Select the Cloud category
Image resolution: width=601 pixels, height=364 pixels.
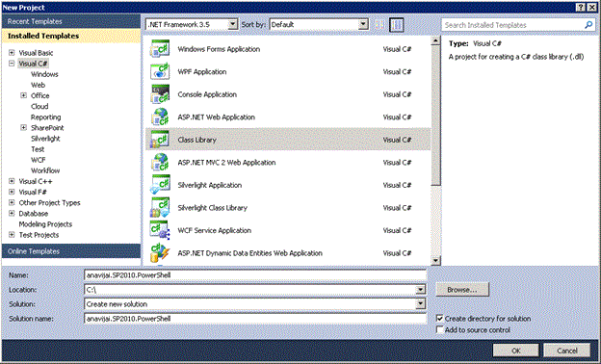click(39, 107)
